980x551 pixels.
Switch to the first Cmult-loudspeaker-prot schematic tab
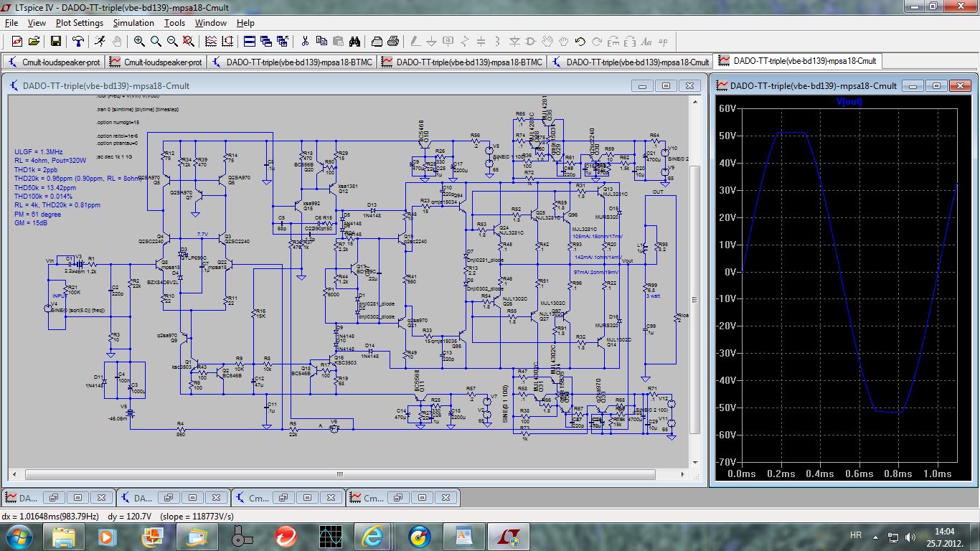click(x=54, y=62)
